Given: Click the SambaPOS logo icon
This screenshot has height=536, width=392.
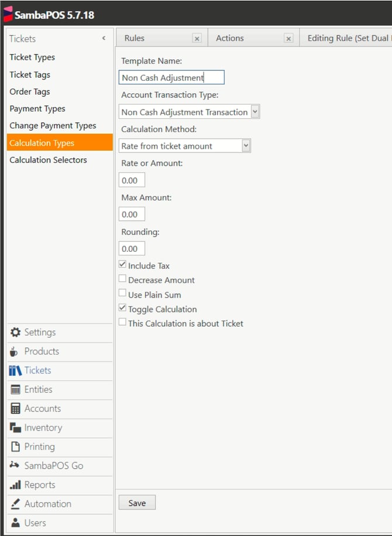Looking at the screenshot, I should (8, 15).
